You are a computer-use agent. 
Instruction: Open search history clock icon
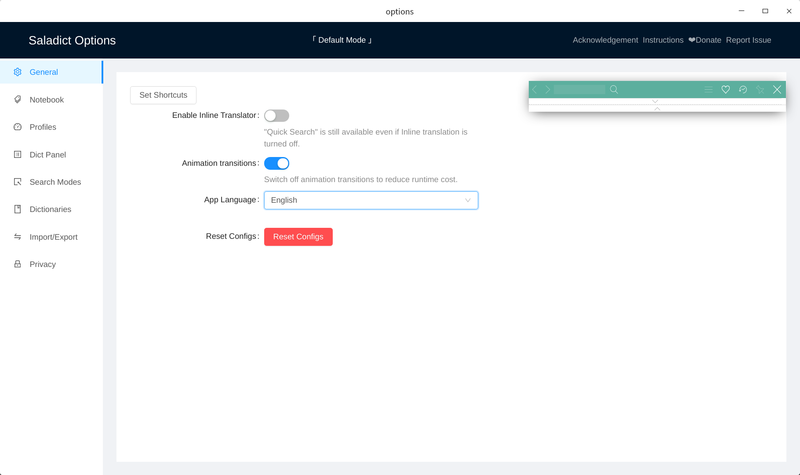tap(743, 90)
